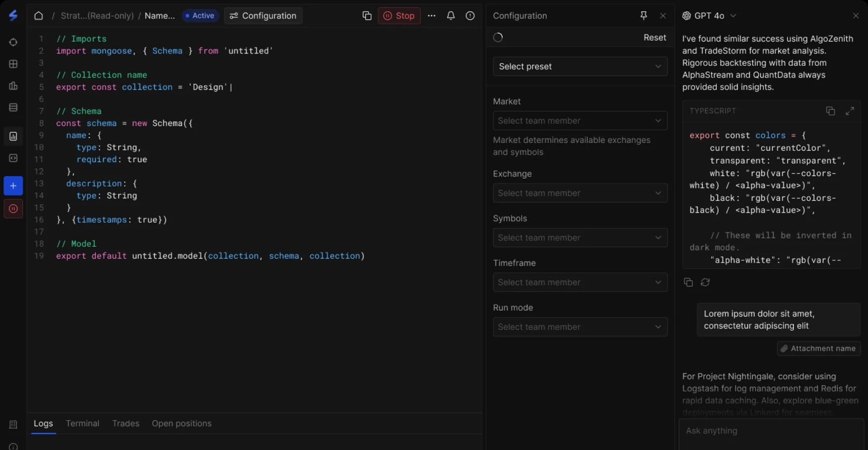
Task: Open the more options ellipsis menu
Action: pos(432,16)
